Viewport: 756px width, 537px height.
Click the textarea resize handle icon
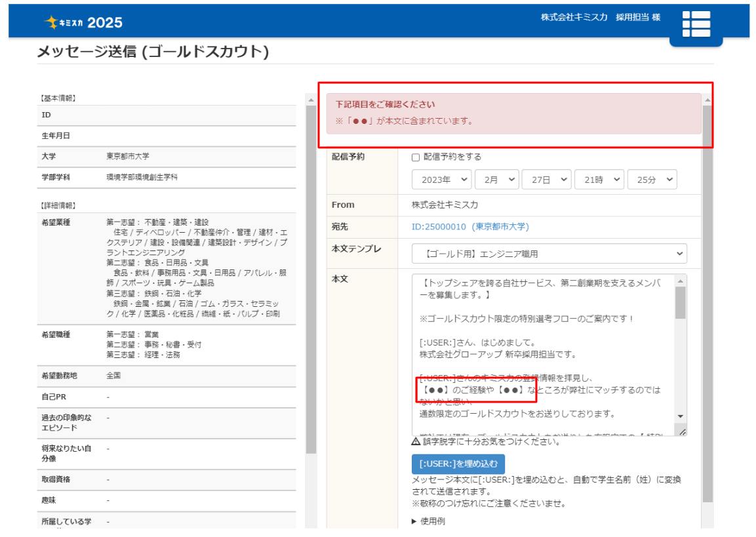pos(682,432)
